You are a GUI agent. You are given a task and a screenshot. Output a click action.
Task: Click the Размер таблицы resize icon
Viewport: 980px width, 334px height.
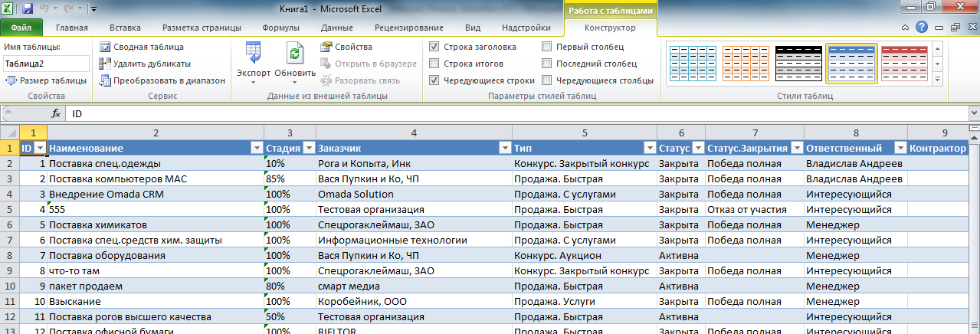click(x=11, y=80)
